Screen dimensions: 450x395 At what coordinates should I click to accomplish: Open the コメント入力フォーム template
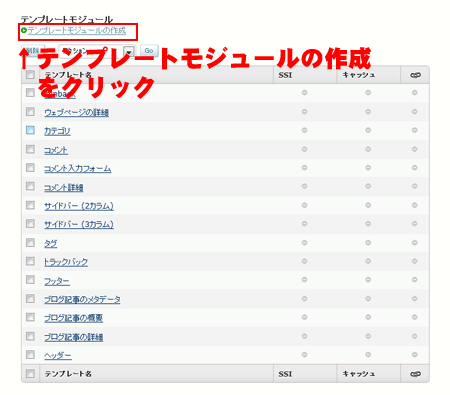78,169
